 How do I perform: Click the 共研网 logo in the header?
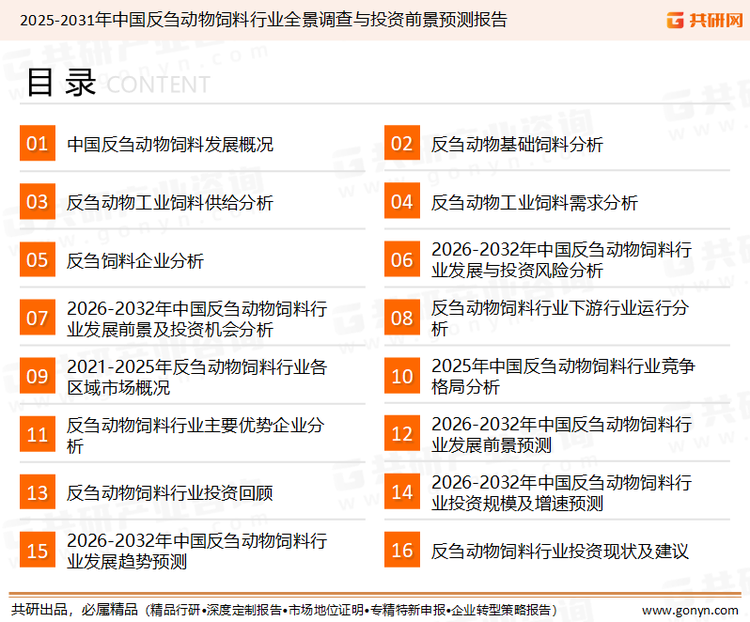[x=705, y=20]
